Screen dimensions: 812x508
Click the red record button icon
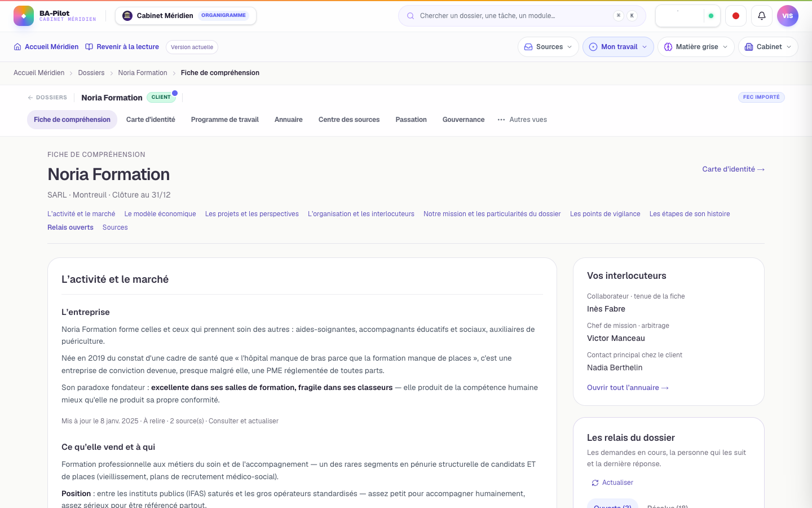click(x=736, y=16)
